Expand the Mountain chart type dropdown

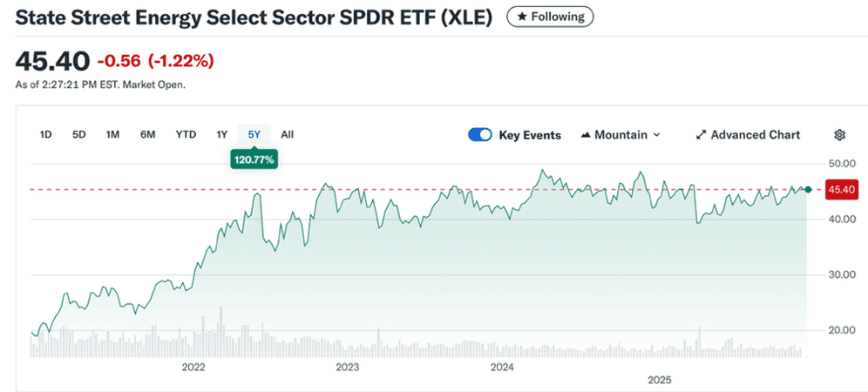click(x=656, y=135)
